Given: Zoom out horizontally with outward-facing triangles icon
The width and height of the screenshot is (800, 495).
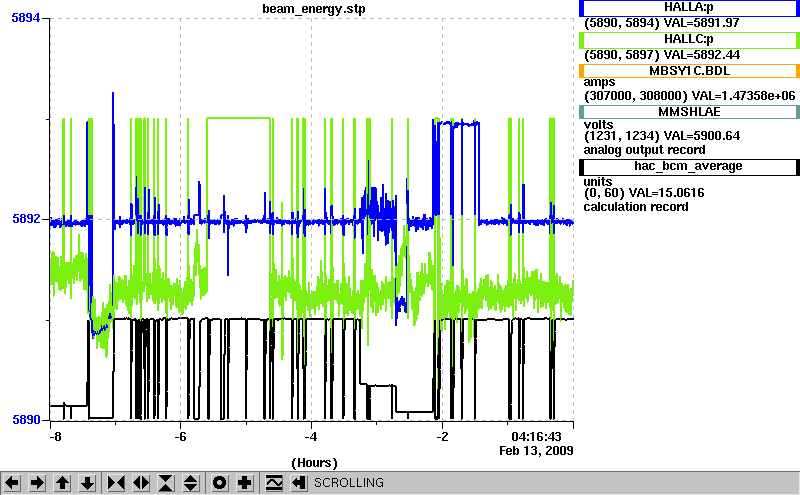Looking at the screenshot, I should click(141, 482).
